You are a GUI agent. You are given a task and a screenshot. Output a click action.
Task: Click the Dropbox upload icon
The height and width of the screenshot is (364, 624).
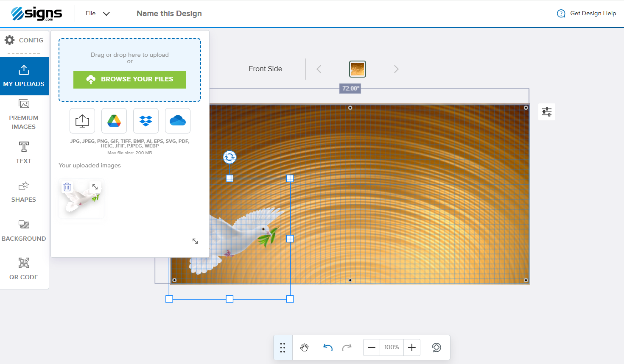click(x=146, y=121)
